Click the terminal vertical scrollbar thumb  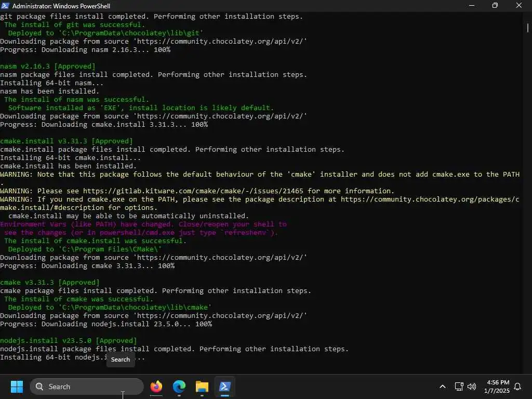528,28
